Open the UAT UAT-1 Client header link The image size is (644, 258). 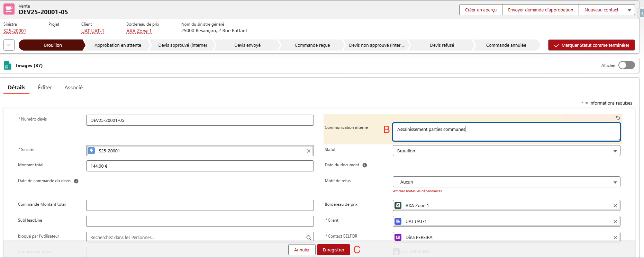93,31
